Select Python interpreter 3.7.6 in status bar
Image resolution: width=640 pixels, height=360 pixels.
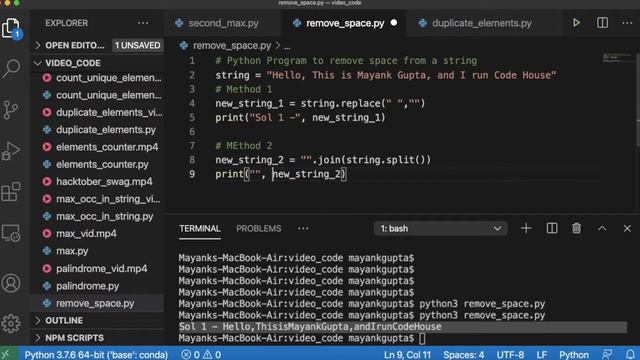[x=96, y=354]
